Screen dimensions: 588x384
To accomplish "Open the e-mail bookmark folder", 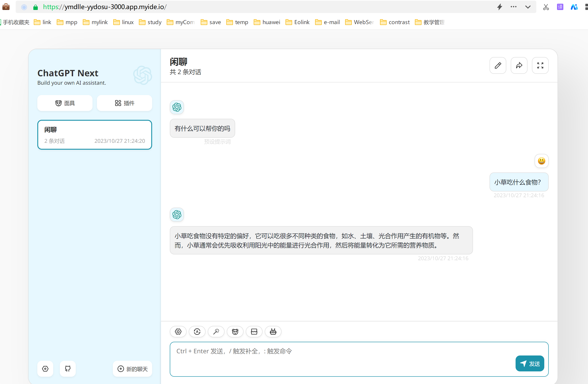I will coord(327,22).
